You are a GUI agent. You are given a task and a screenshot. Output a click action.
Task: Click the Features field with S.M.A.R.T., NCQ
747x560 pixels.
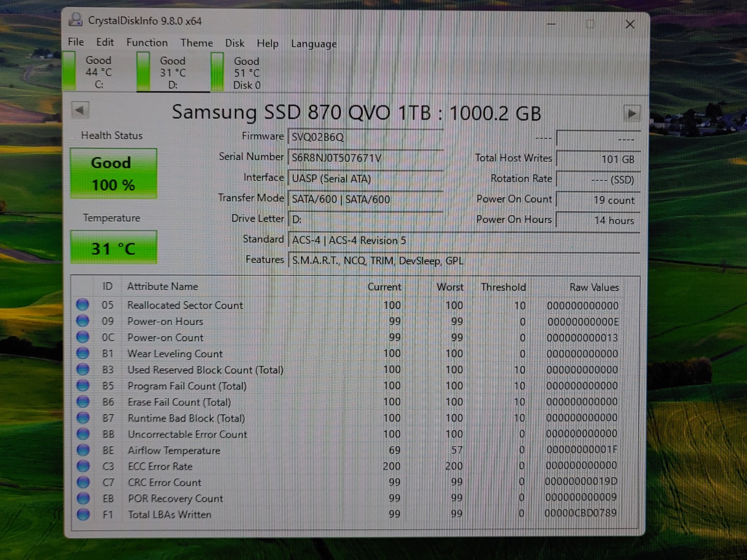[x=463, y=260]
